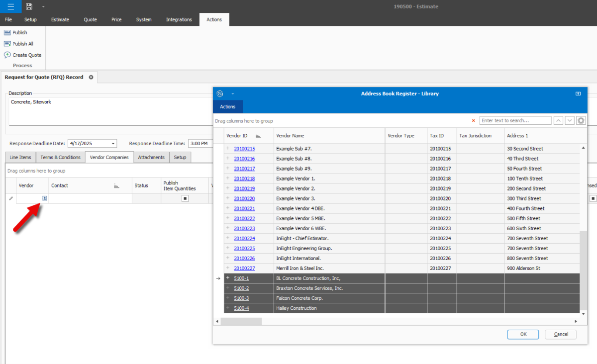The height and width of the screenshot is (364, 597).
Task: Click the address book search text field
Action: click(515, 121)
